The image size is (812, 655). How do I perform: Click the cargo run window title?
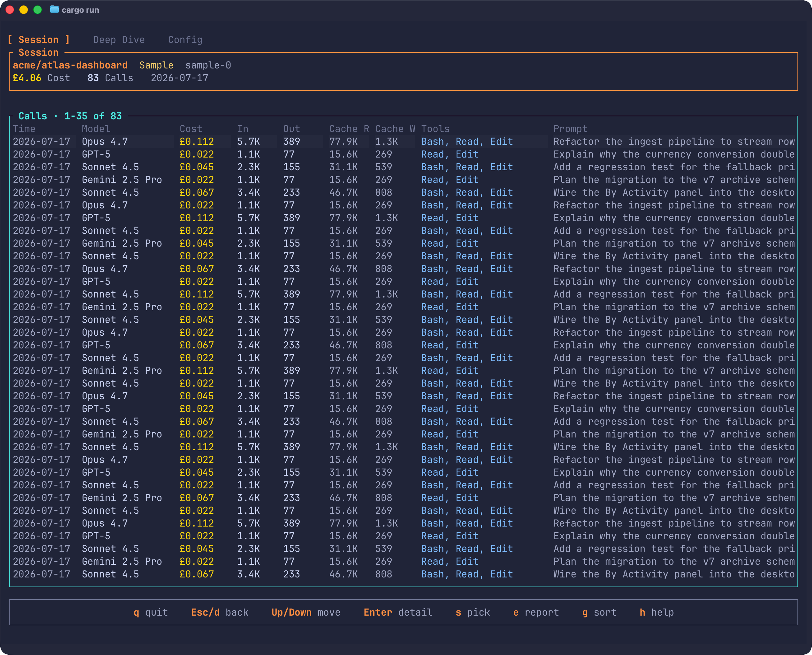coord(80,10)
